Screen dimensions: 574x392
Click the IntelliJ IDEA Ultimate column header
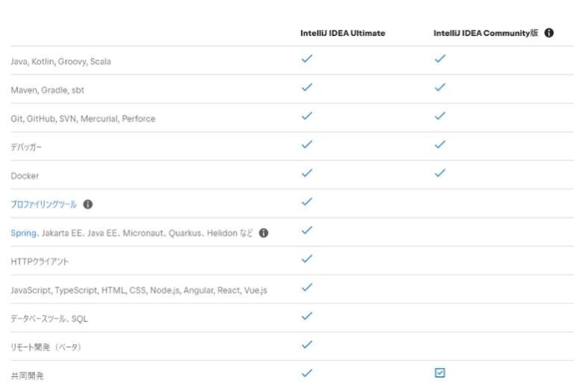point(342,34)
